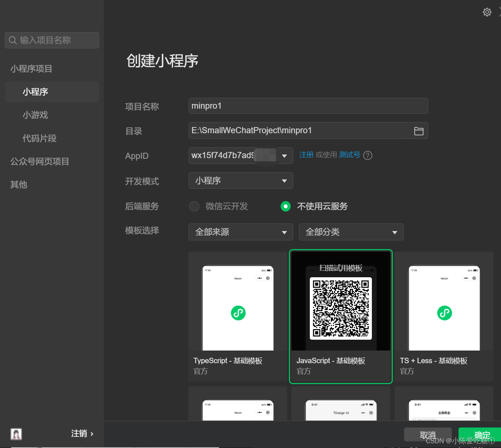
Task: Expand the AppID dropdown arrow
Action: tap(285, 156)
